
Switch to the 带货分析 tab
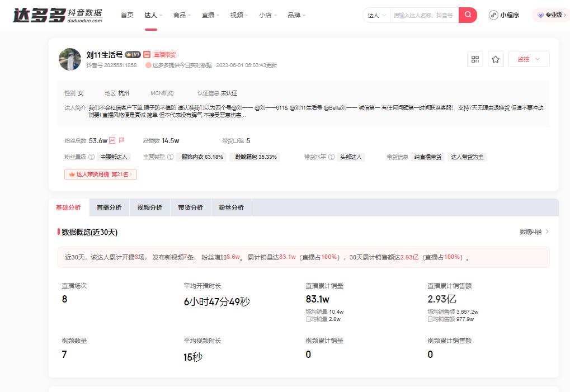point(189,207)
